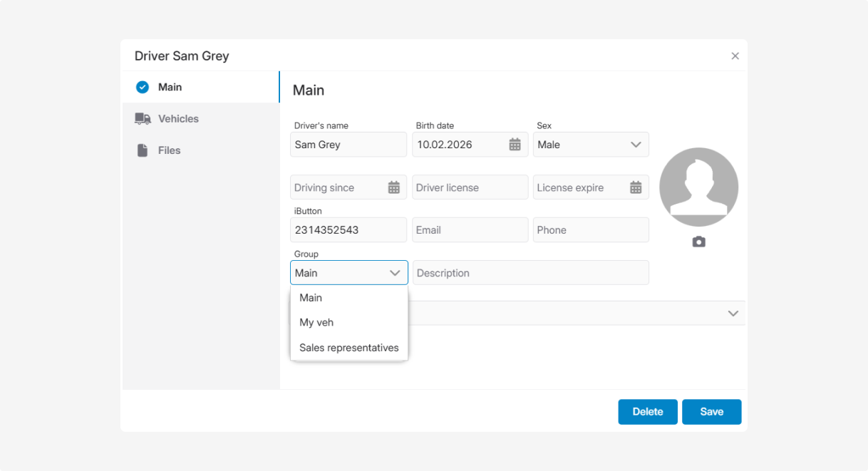868x471 pixels.
Task: Choose My veh group option
Action: [x=316, y=323]
